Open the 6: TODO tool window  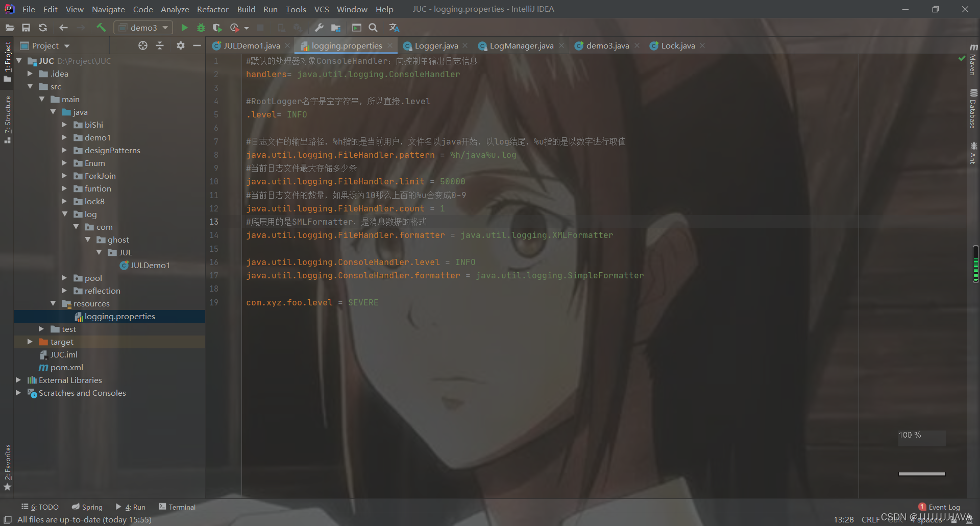coord(40,507)
